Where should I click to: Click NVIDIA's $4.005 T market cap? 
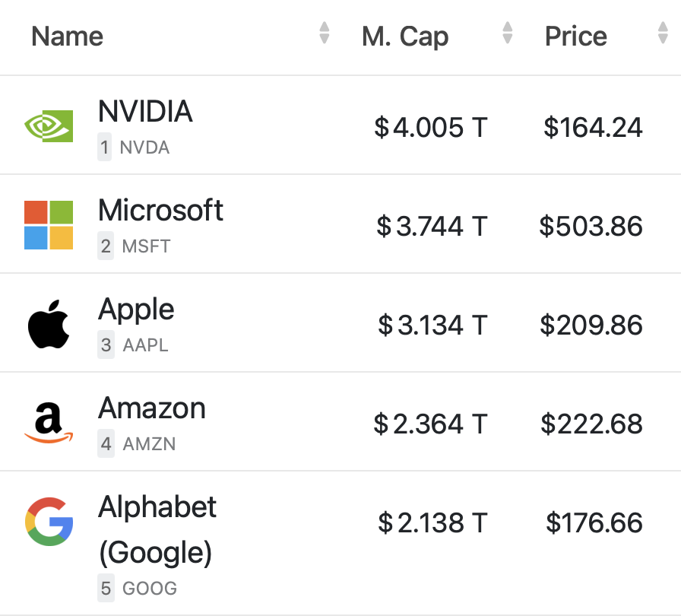point(431,127)
